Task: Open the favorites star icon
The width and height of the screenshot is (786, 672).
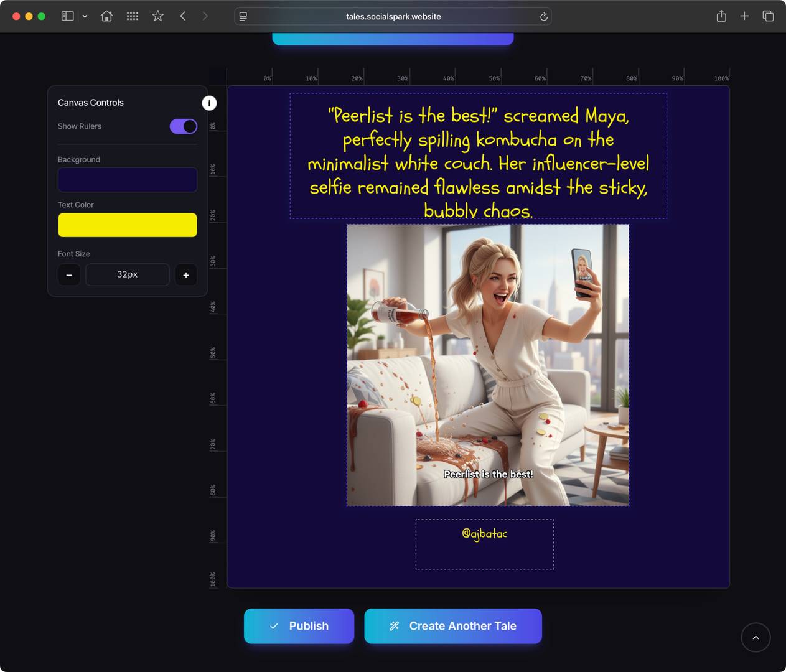Action: tap(157, 16)
